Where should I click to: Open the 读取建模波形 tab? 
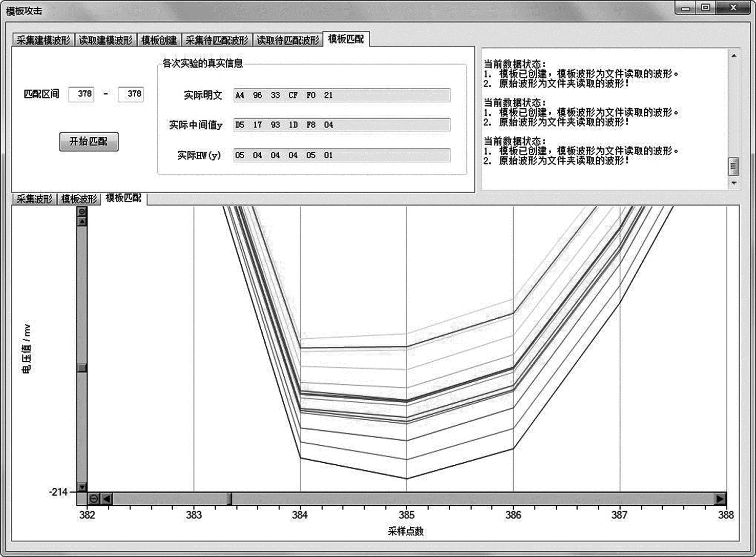click(106, 40)
